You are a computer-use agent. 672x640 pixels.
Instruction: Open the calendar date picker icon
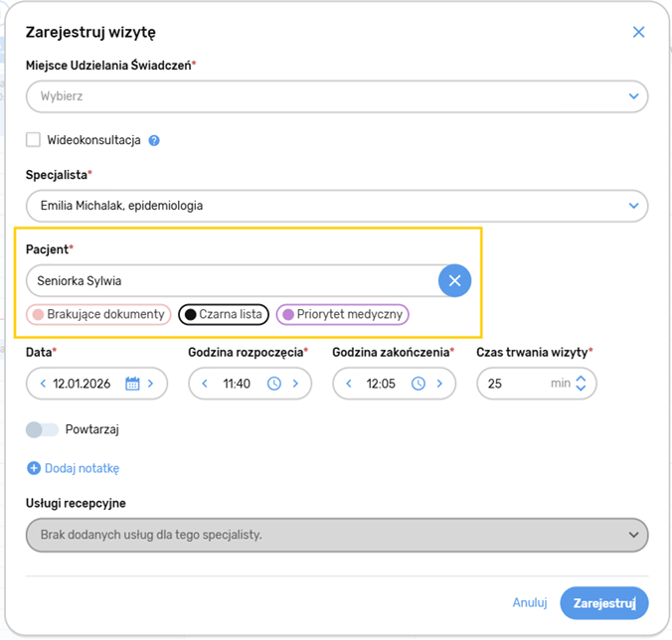132,384
